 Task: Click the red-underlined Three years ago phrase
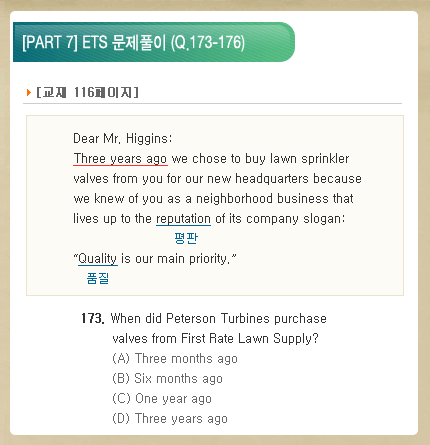pyautogui.click(x=120, y=159)
